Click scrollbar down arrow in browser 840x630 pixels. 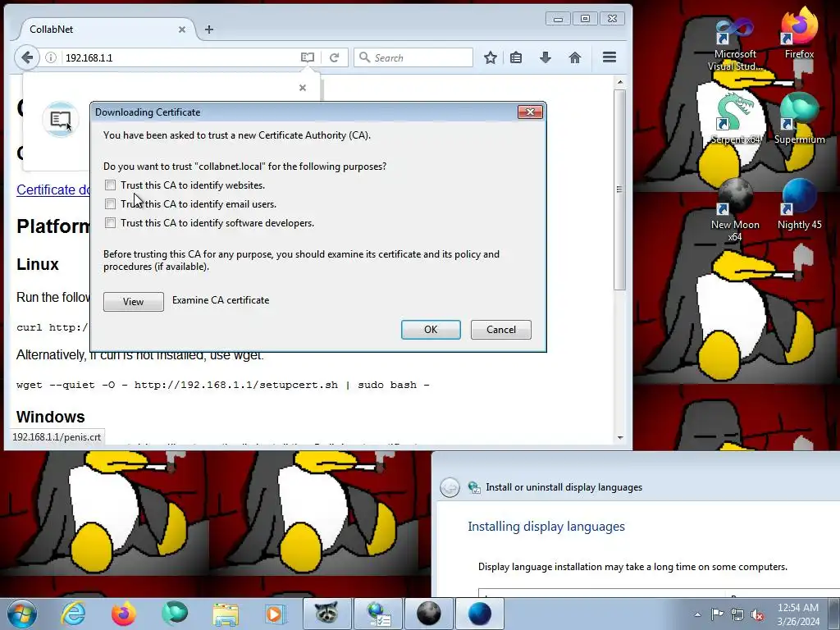(620, 438)
